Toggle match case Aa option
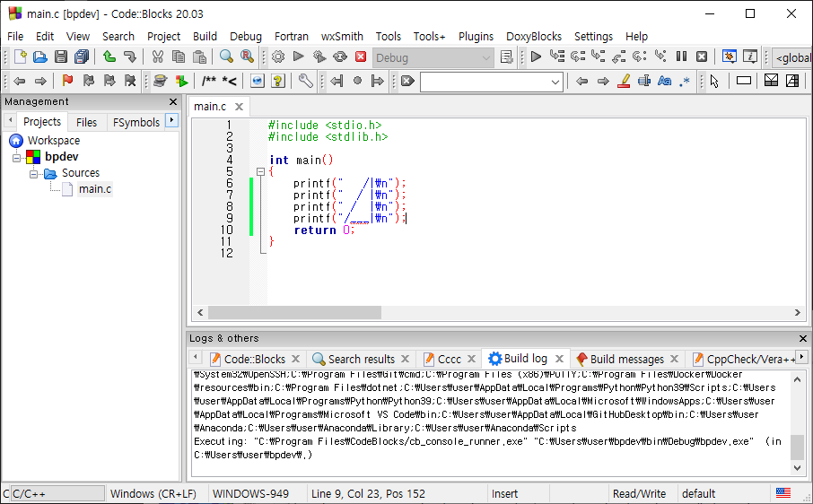The image size is (813, 504). (664, 81)
